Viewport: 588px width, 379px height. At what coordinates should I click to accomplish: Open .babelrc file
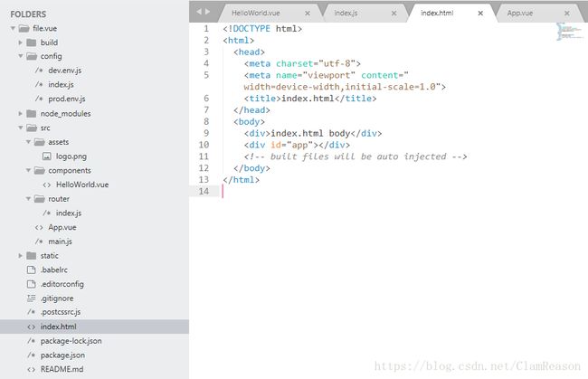[54, 270]
